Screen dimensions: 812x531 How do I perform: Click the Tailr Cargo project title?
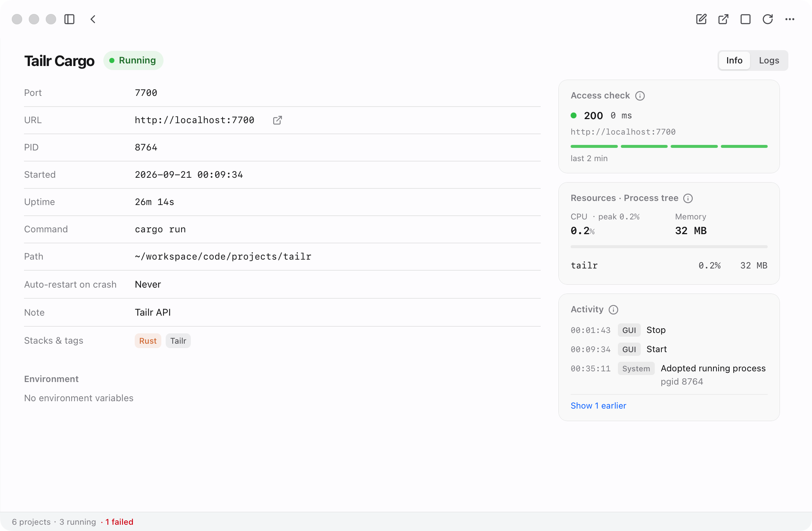[x=59, y=61]
